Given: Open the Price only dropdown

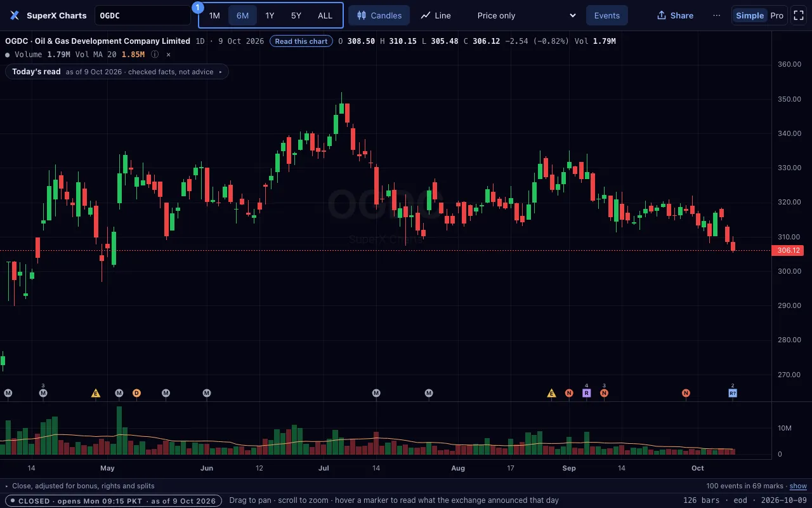Looking at the screenshot, I should tap(526, 15).
